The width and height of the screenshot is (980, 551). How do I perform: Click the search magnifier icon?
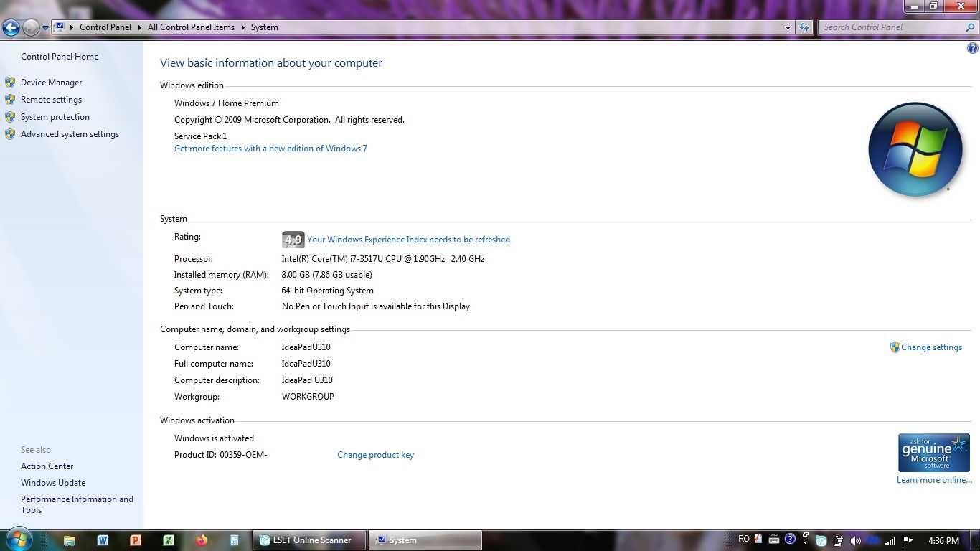[971, 27]
